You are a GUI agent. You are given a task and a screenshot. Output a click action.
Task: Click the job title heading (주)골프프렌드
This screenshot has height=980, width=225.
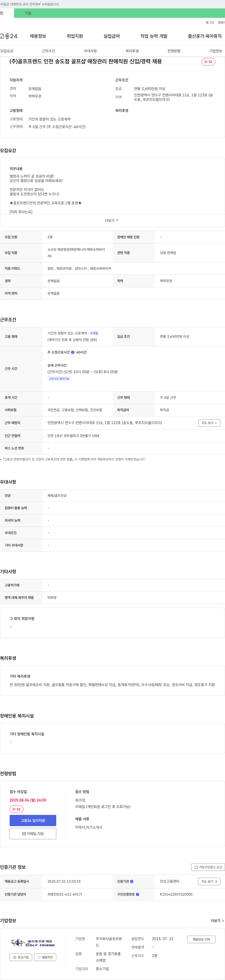(x=86, y=61)
